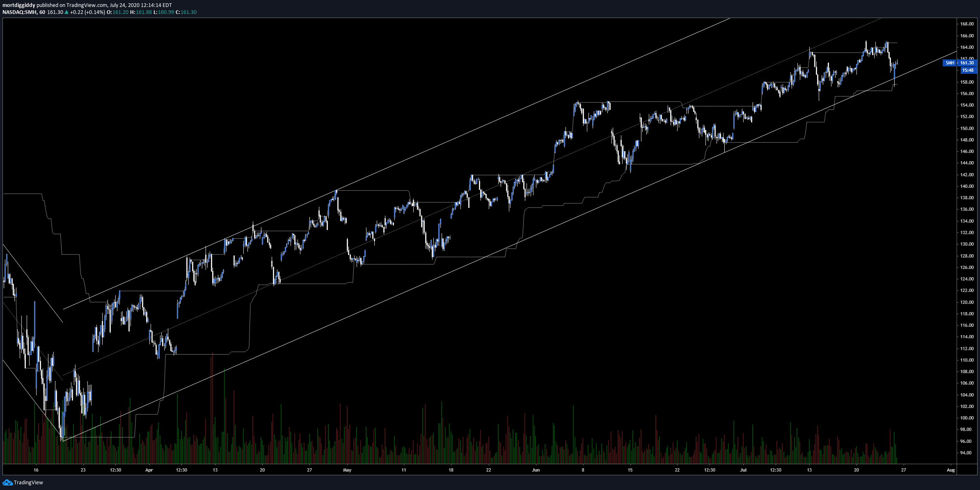This screenshot has height=490, width=980.
Task: Open the TradingView wordmark link
Action: point(28,483)
